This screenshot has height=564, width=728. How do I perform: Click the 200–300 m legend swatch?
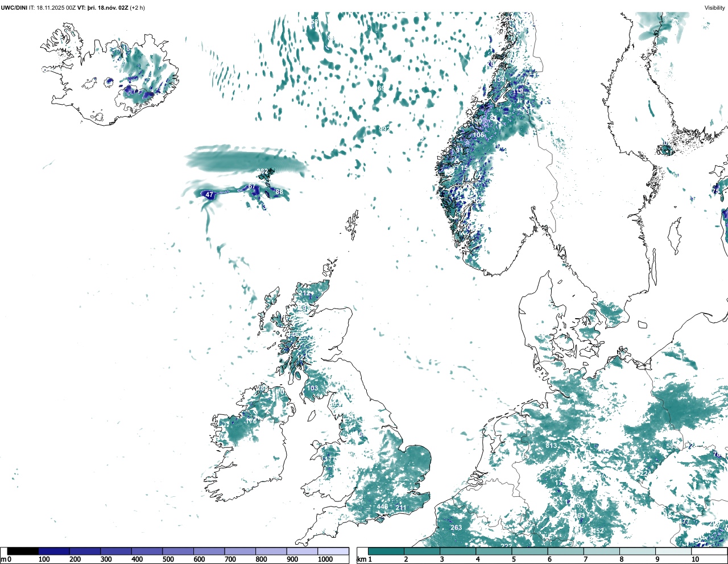click(85, 551)
